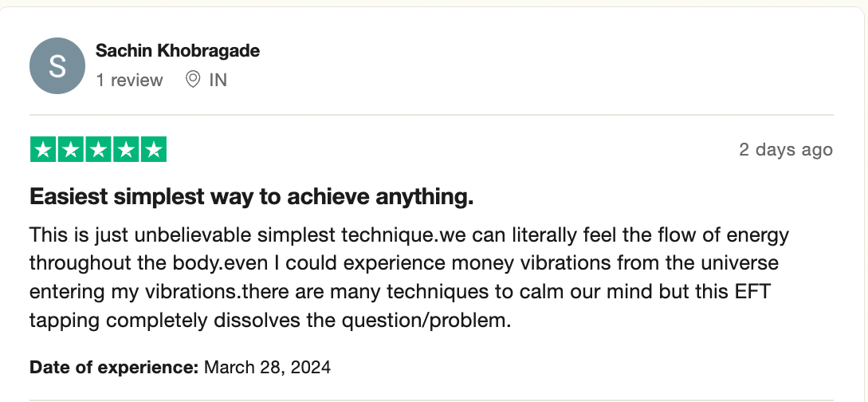The height and width of the screenshot is (402, 868).
Task: Click the second green rating star
Action: (71, 149)
